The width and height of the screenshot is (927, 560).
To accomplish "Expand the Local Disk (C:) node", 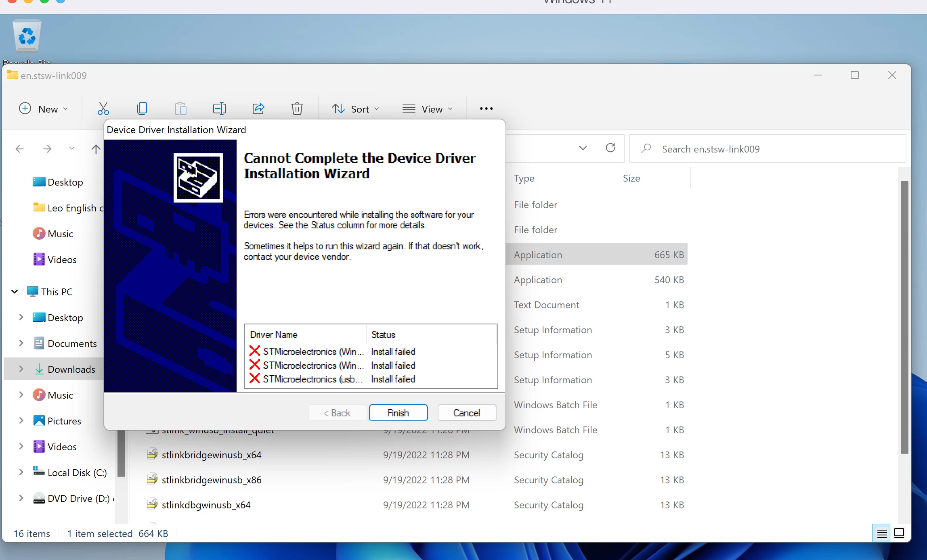I will (21, 472).
